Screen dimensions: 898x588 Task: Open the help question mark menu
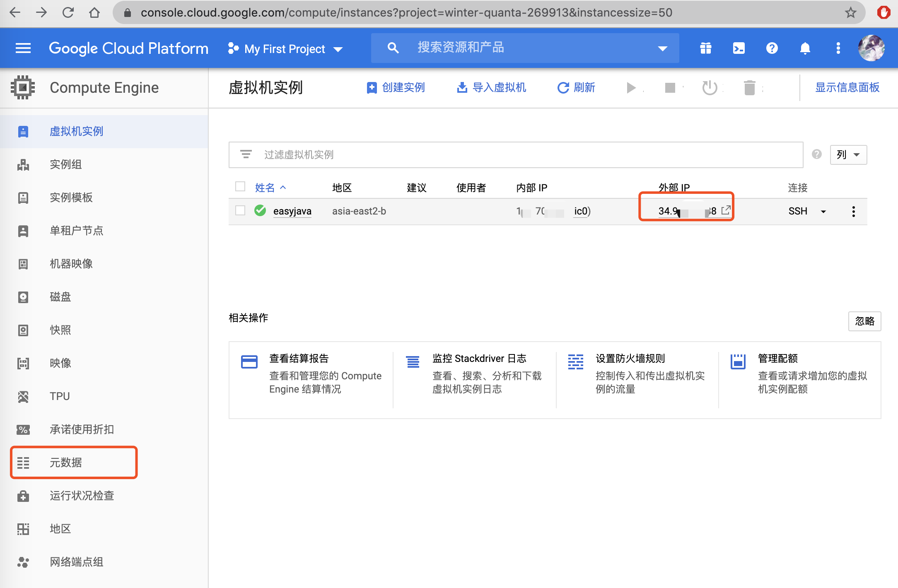pyautogui.click(x=772, y=48)
